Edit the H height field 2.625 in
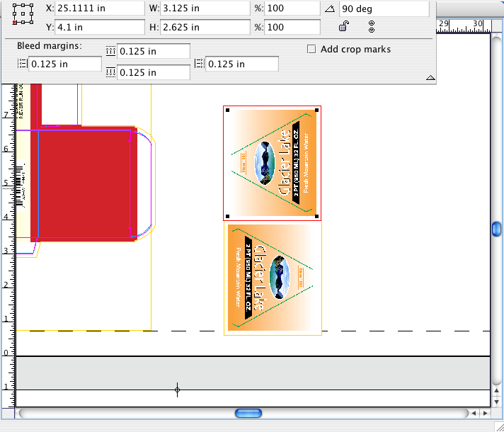 coord(205,27)
